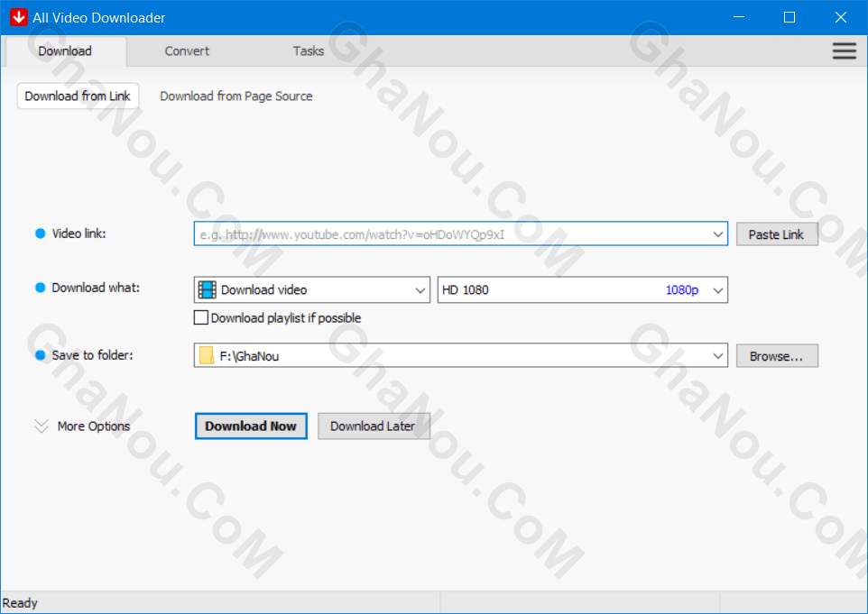This screenshot has width=868, height=614.
Task: Click the double chevron More Options icon
Action: pyautogui.click(x=42, y=426)
